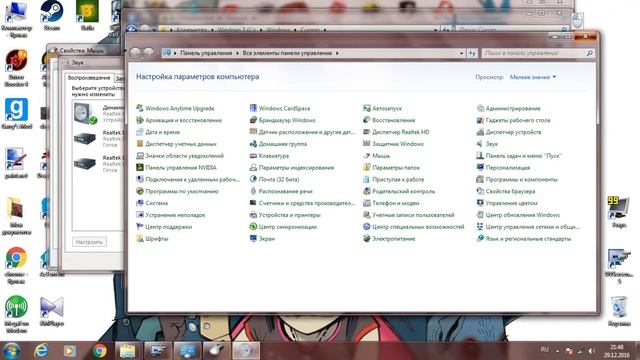Image resolution: width=640 pixels, height=360 pixels.
Task: Launch Internet Explorer from taskbar
Action: (x=41, y=351)
